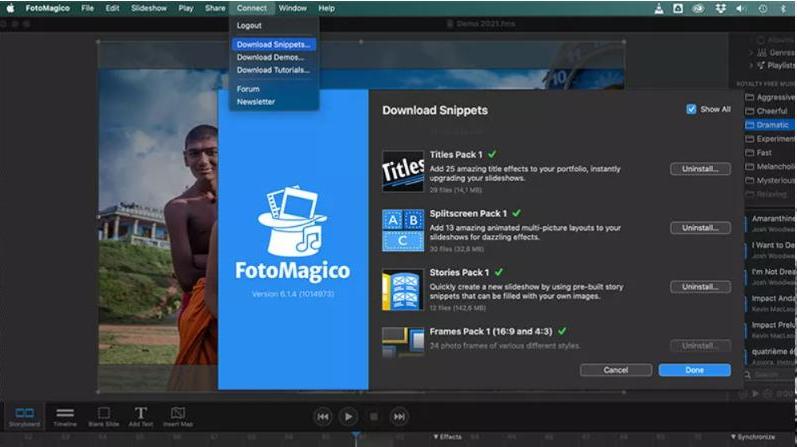Viewport: 797px width, 447px height.
Task: Select the Cheerful music folder
Action: click(770, 111)
